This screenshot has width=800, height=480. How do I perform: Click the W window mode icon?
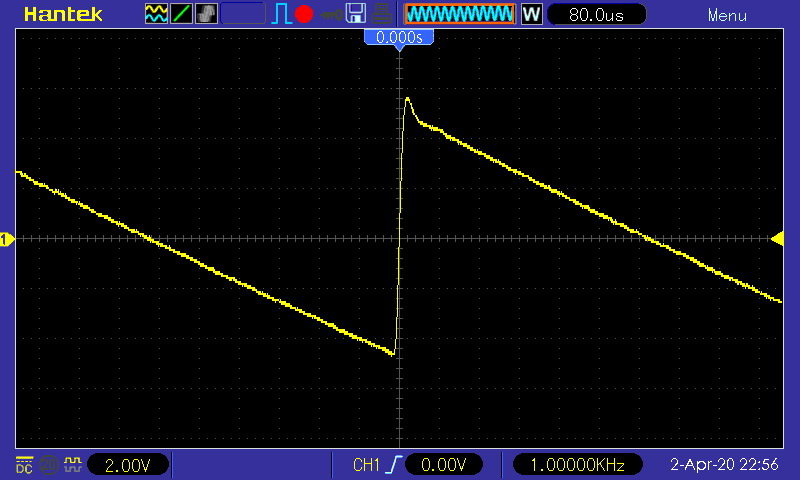tap(531, 14)
